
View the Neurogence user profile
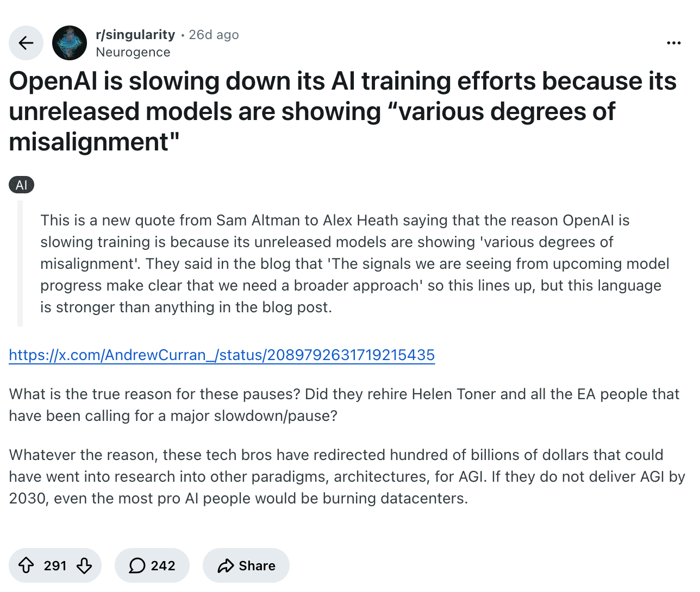[x=133, y=52]
